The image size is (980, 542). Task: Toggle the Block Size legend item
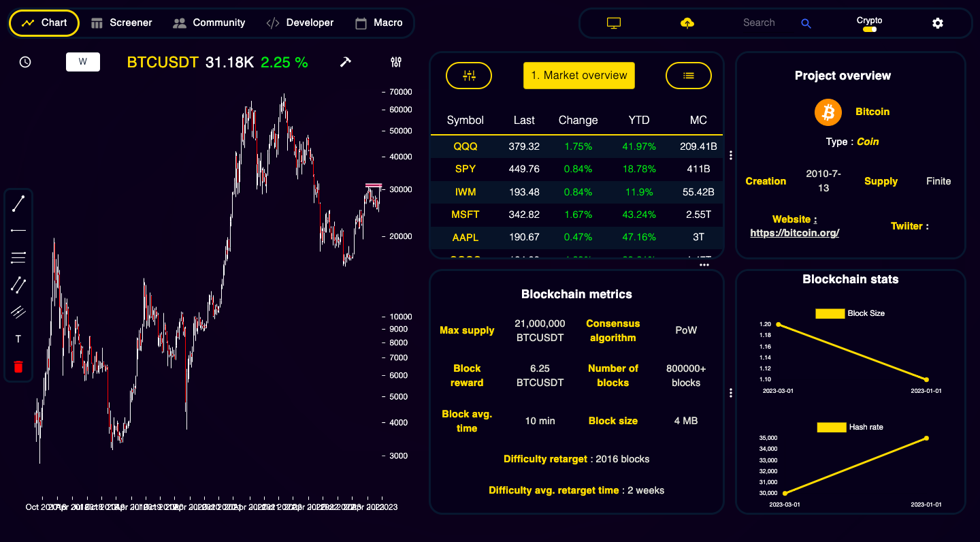(850, 314)
